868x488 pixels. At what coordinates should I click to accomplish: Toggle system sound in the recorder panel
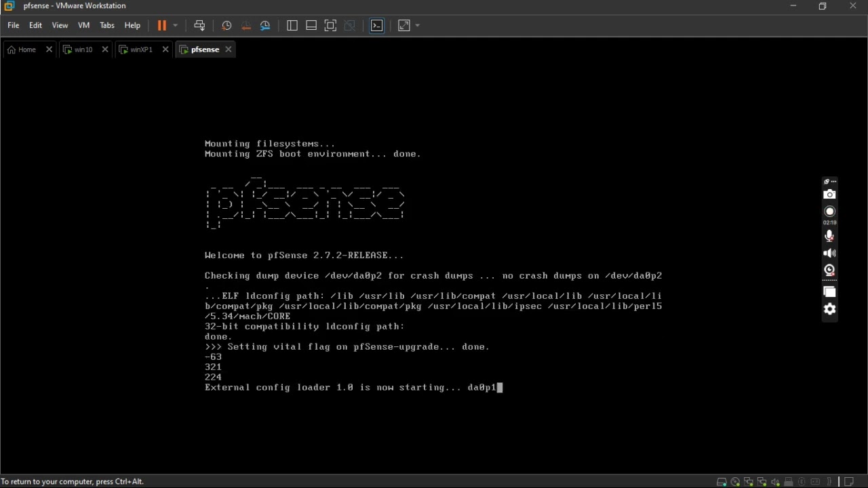(829, 253)
